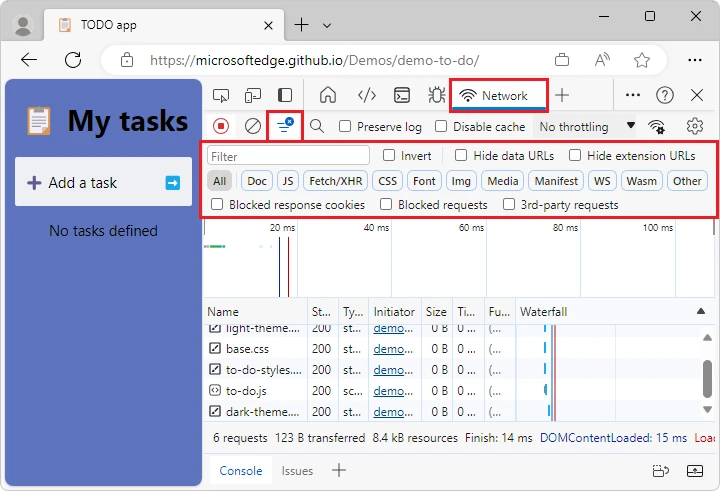Filter requests by Manifest
This screenshot has height=491, width=720.
tap(556, 181)
